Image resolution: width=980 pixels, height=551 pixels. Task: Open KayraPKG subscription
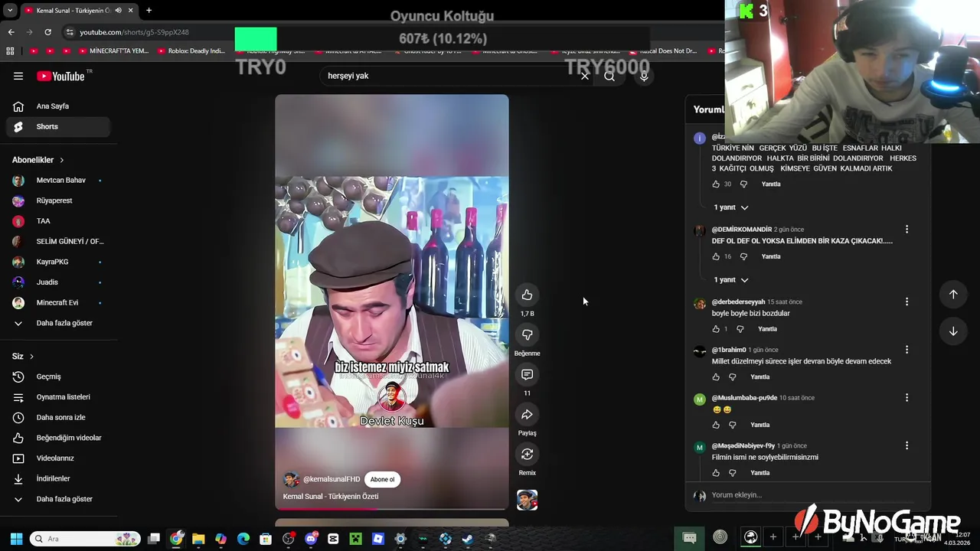pos(58,262)
